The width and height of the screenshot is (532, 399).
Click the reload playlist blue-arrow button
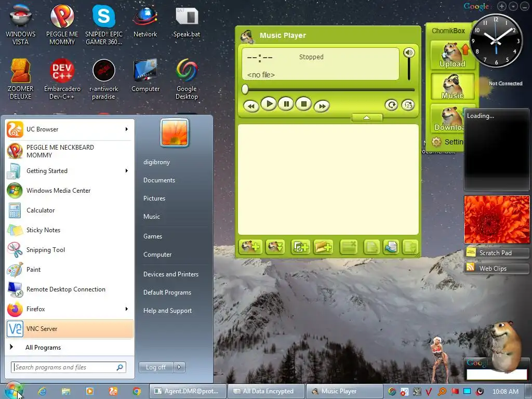coord(391,247)
